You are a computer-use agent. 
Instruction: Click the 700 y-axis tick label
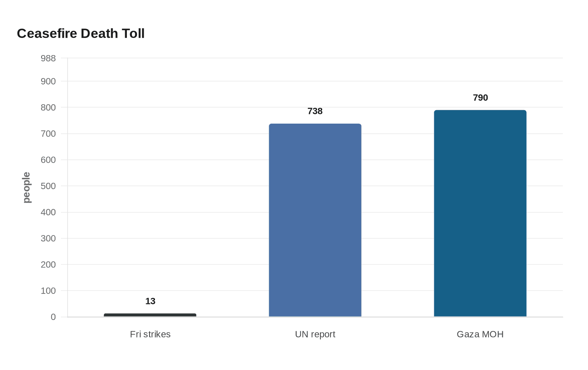coord(48,134)
